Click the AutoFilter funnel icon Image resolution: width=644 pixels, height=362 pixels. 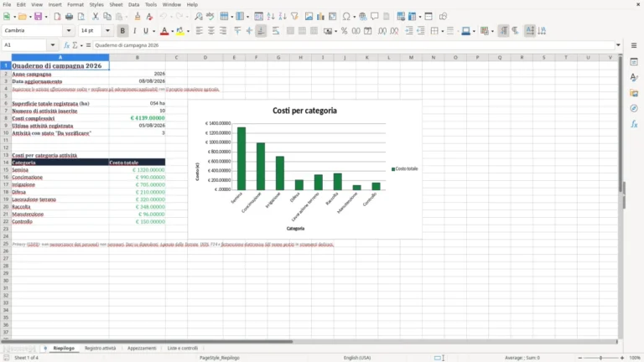(294, 17)
